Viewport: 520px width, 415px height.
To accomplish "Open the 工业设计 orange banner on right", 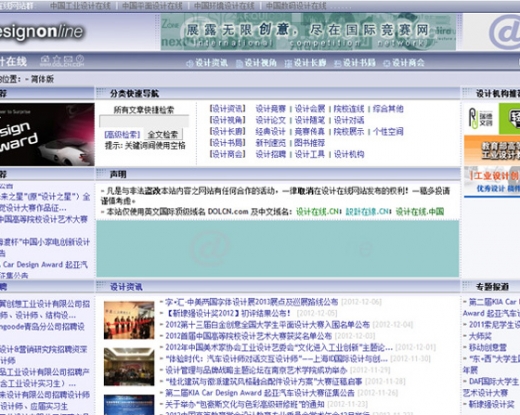I will pyautogui.click(x=492, y=150).
